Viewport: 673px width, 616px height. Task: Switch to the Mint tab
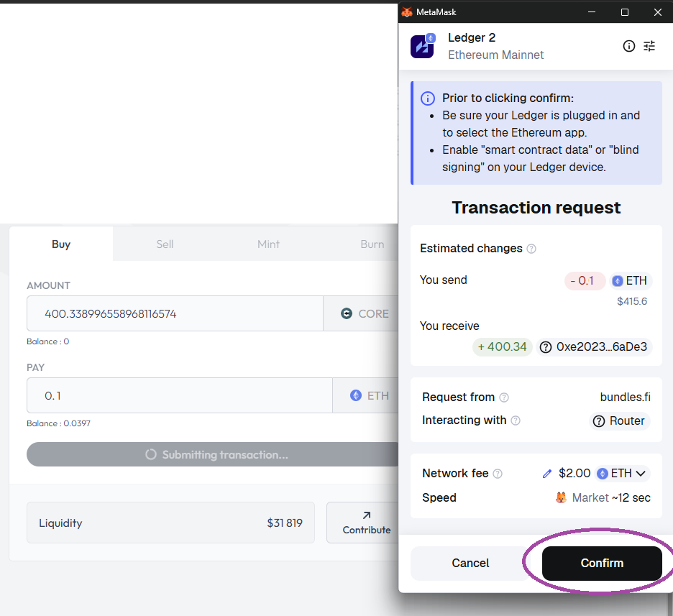(x=268, y=244)
